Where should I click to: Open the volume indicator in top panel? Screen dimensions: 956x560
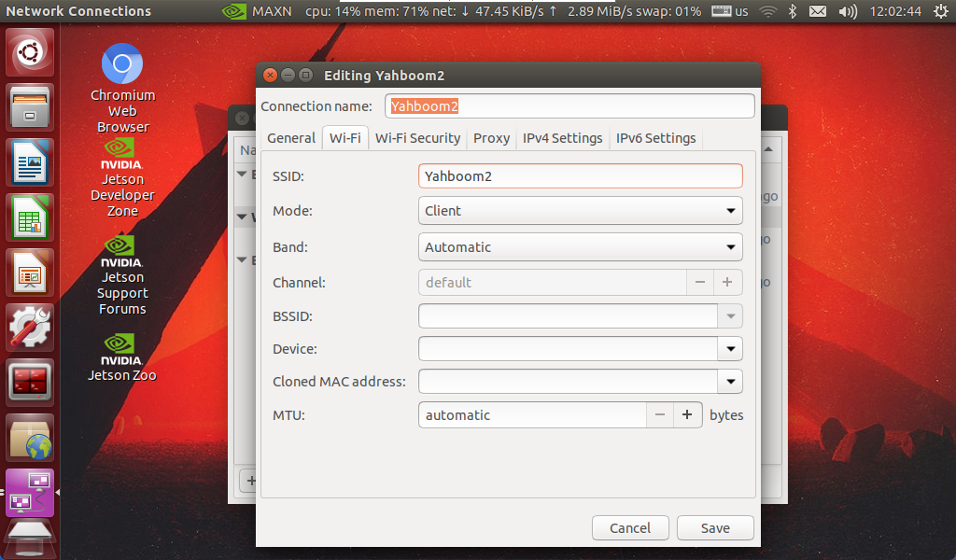tap(848, 11)
